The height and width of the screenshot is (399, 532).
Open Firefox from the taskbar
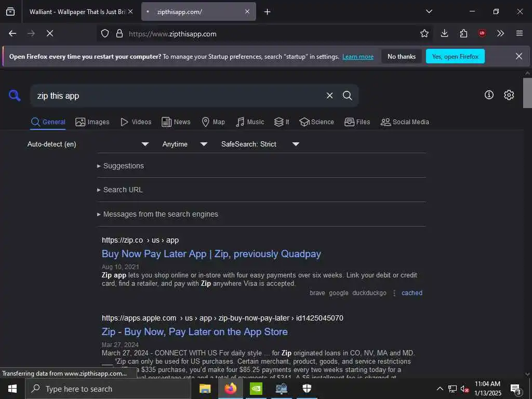(x=230, y=389)
